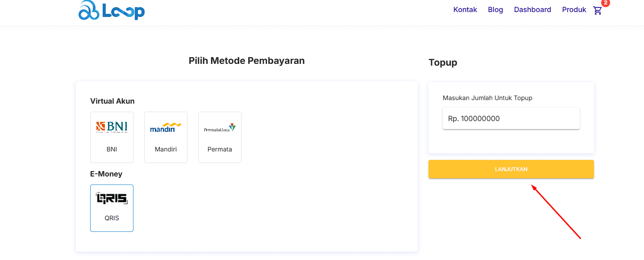Click the Mandiri bank logo
644x260 pixels.
(x=166, y=126)
